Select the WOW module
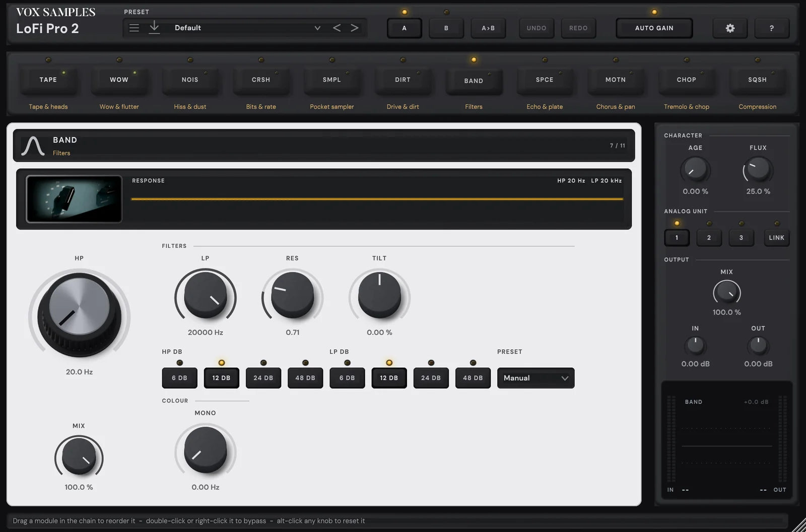The height and width of the screenshot is (532, 806). click(119, 80)
